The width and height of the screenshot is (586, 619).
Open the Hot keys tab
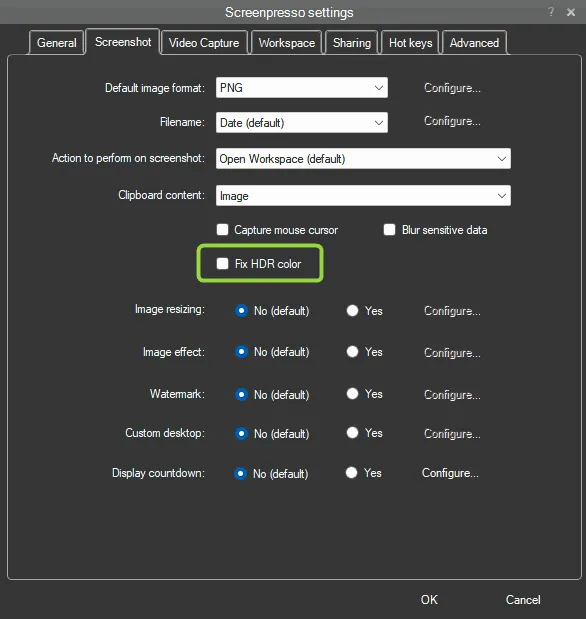(x=410, y=43)
